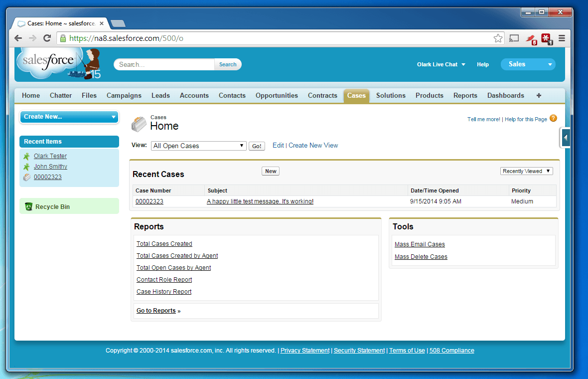
Task: Open case number 00002323 in table
Action: pos(149,201)
